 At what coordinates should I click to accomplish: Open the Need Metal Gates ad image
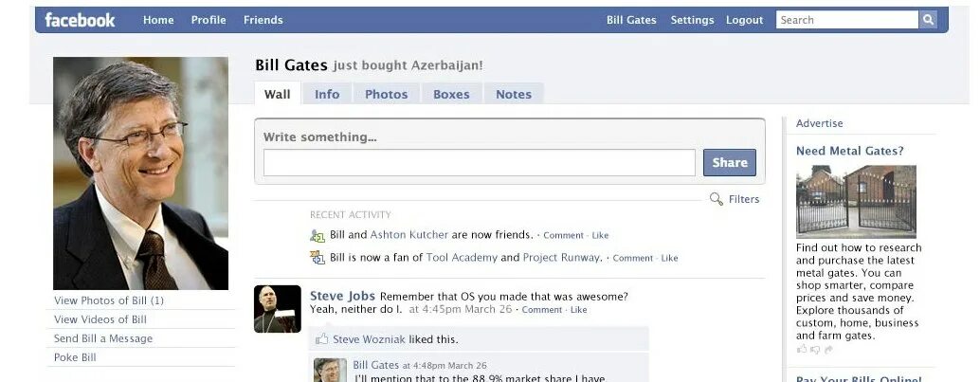click(x=856, y=201)
